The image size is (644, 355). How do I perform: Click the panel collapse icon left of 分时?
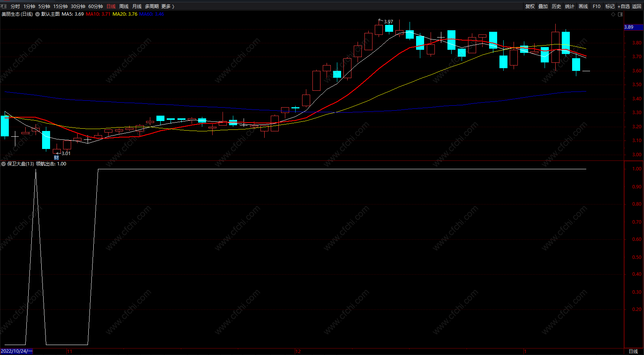coord(4,6)
